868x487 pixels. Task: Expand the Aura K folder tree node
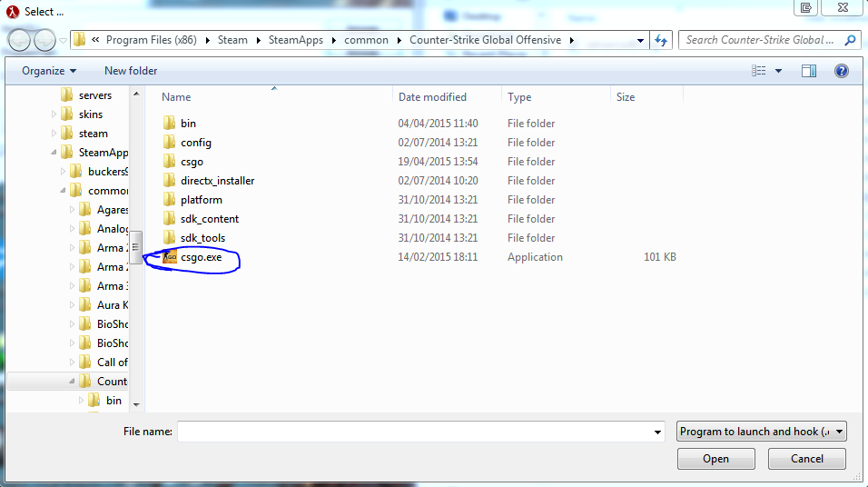coord(72,304)
